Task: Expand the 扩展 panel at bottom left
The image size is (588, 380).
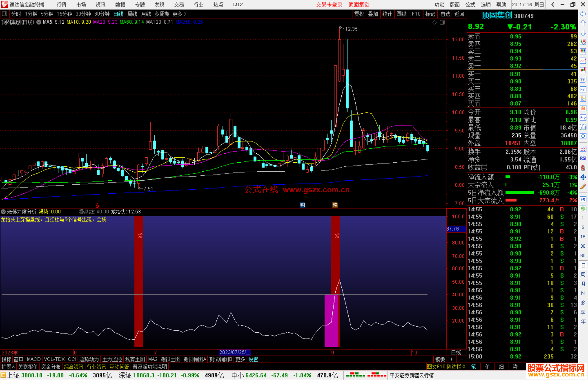Action: point(8,367)
